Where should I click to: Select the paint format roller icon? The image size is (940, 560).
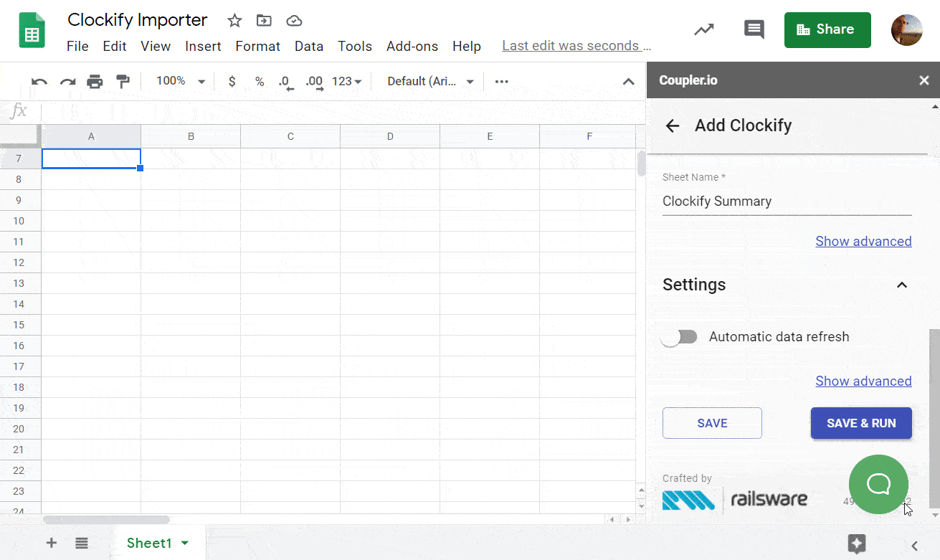pos(123,82)
